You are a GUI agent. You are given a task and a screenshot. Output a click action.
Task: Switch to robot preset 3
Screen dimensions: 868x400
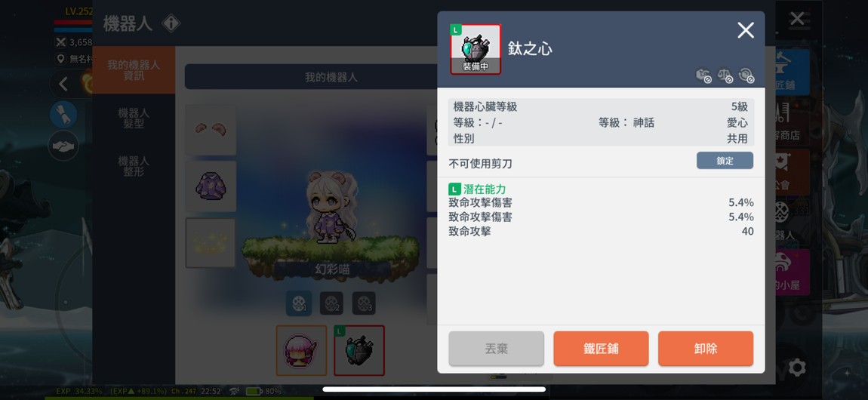(x=364, y=303)
